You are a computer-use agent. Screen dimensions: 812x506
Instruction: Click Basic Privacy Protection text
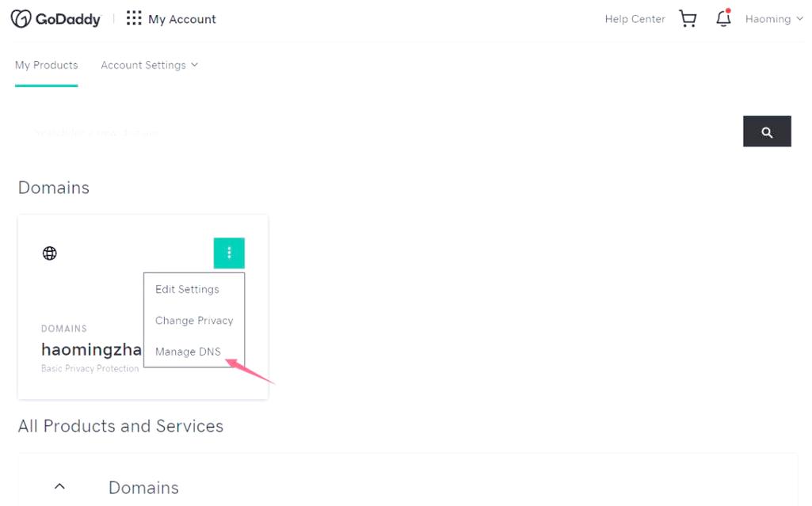tap(90, 368)
